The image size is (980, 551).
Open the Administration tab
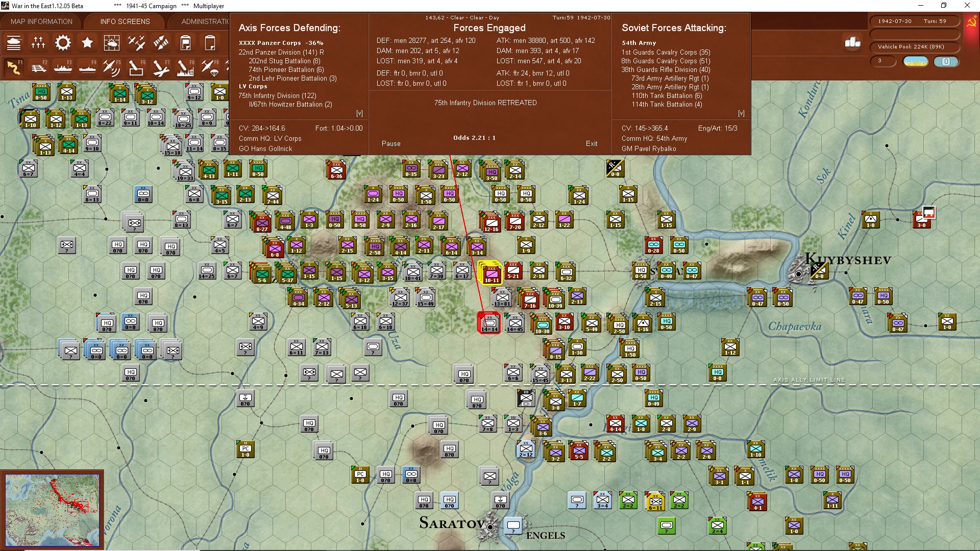204,21
